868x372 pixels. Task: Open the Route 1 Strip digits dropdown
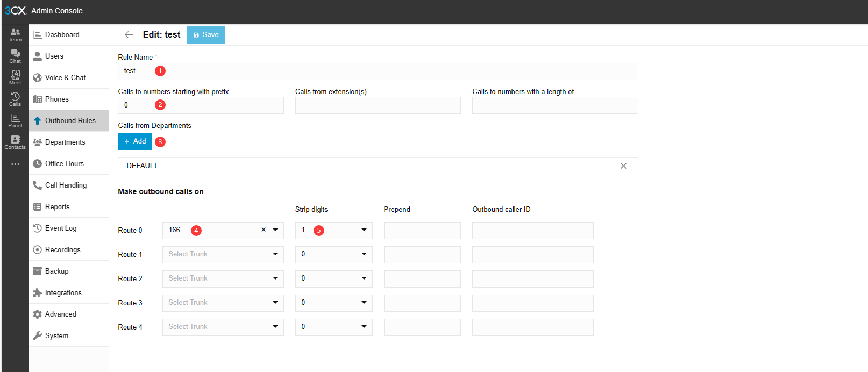click(334, 254)
